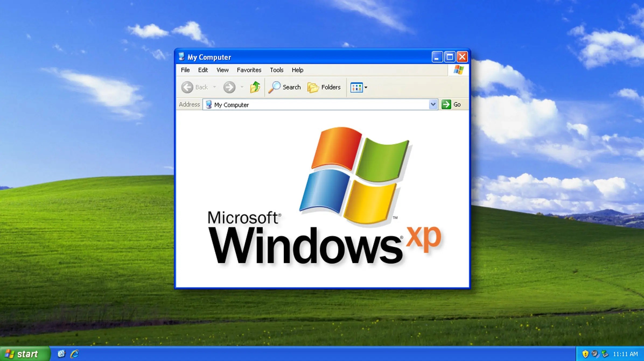Click the Help menu item

click(297, 70)
